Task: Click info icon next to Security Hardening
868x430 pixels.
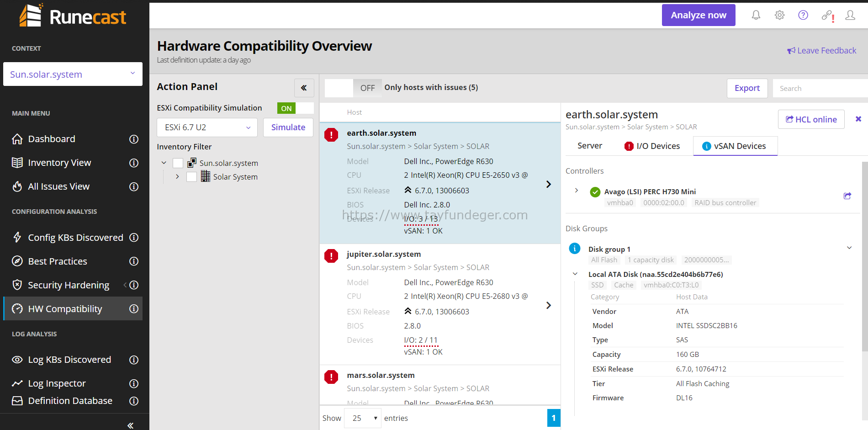Action: (134, 285)
